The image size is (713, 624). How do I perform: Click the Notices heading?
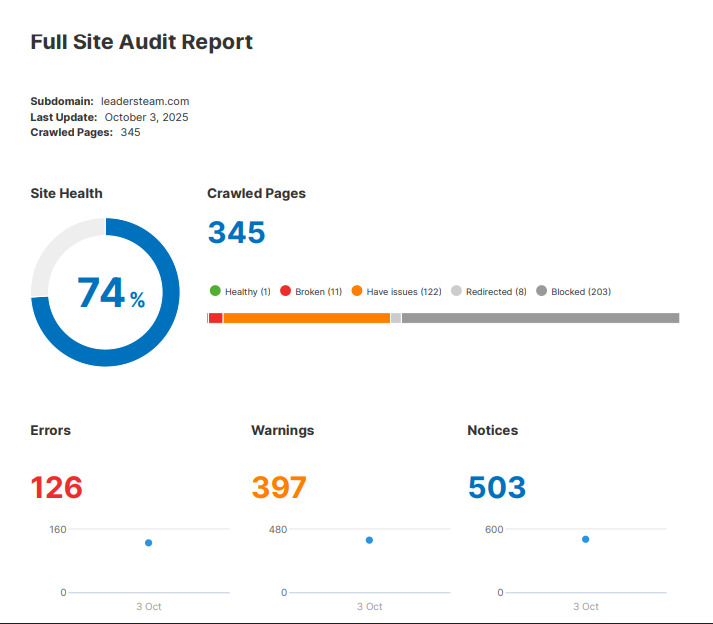click(x=493, y=430)
